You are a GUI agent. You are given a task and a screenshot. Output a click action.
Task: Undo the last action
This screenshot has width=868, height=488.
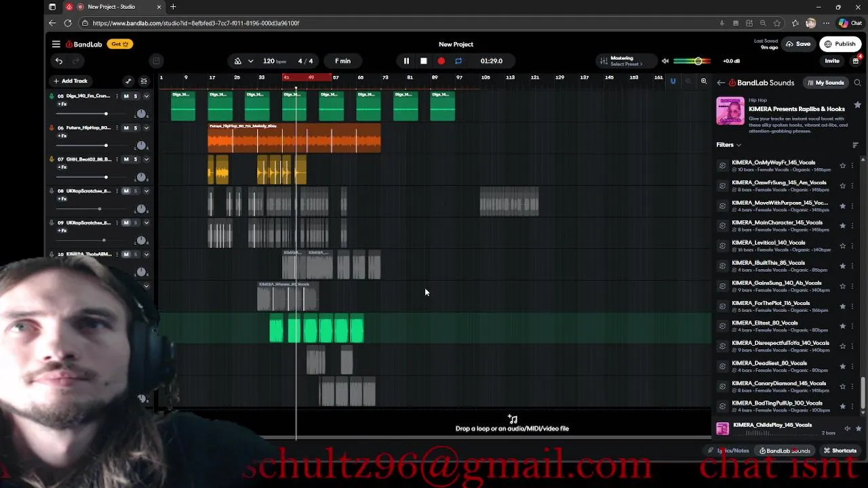(x=59, y=61)
